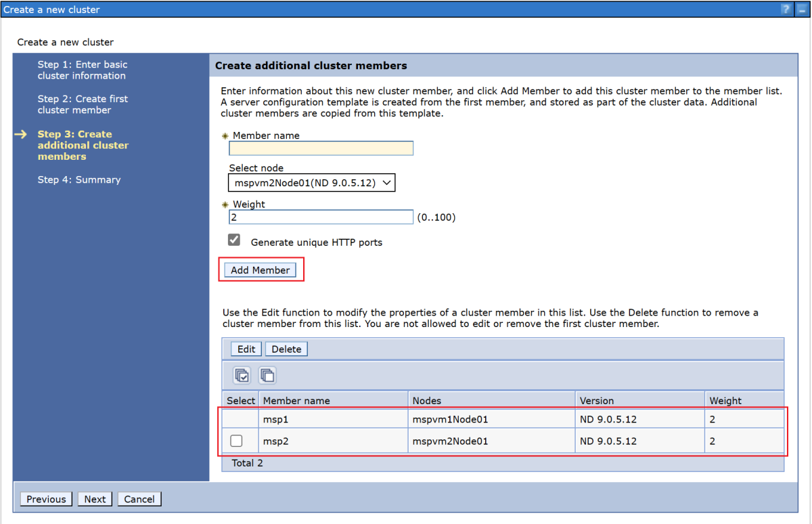
Task: Click the Select All Items icon
Action: click(x=242, y=375)
